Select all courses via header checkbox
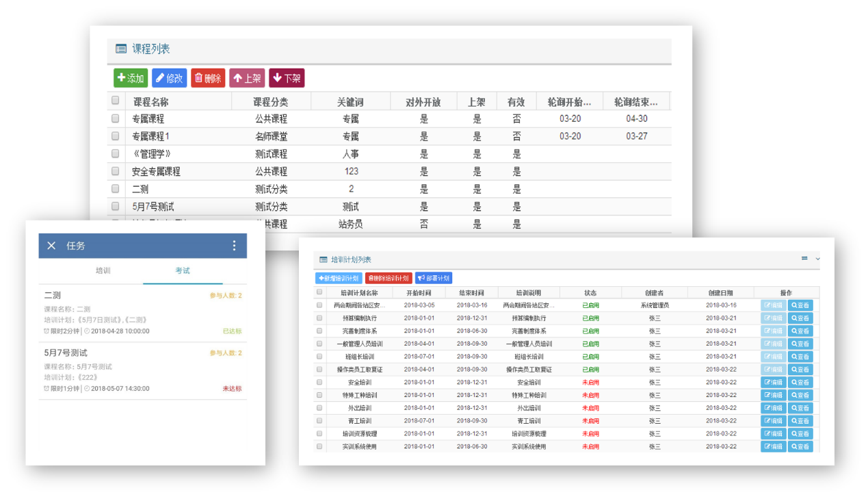 coord(116,101)
